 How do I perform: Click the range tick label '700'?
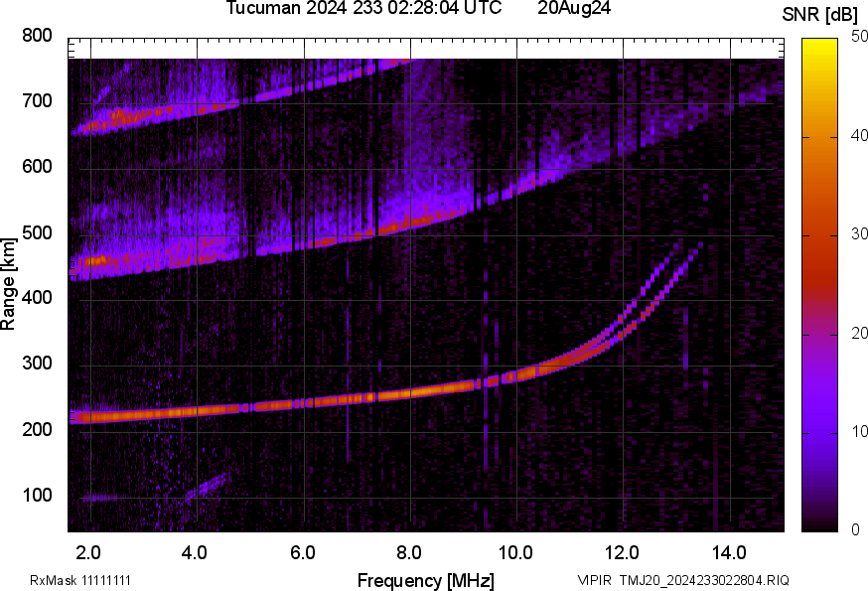[x=37, y=100]
